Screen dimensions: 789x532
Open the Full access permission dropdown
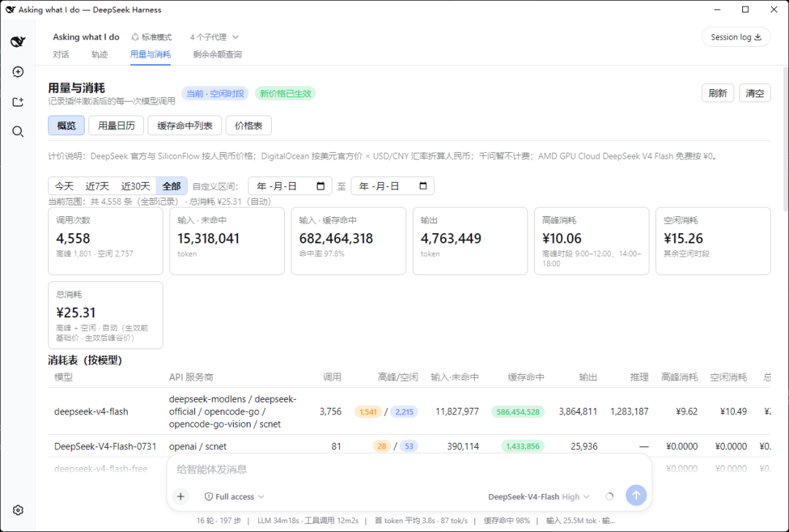coord(235,497)
